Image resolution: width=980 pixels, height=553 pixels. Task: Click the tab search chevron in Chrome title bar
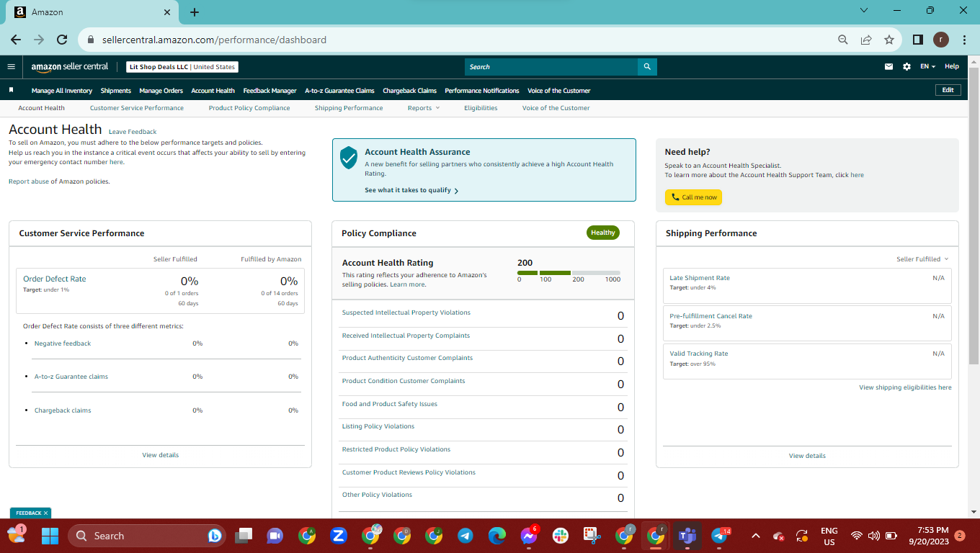coord(865,11)
